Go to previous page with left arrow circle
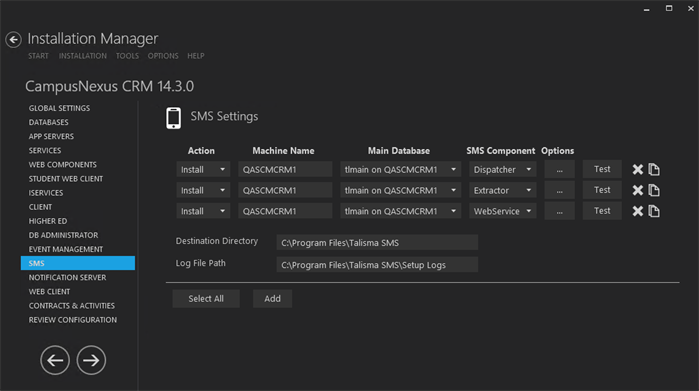Screen dimensions: 699x391 [x=55, y=360]
